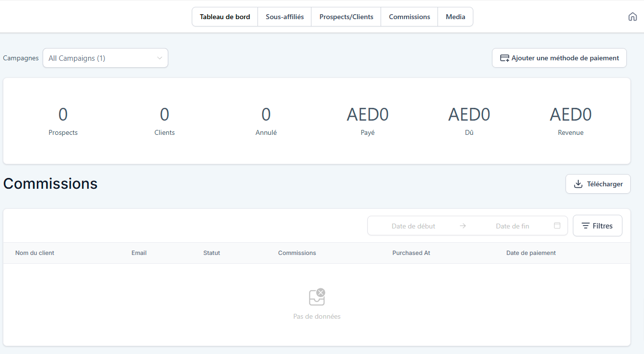The image size is (644, 354).
Task: Click the Date de fin field
Action: [512, 226]
